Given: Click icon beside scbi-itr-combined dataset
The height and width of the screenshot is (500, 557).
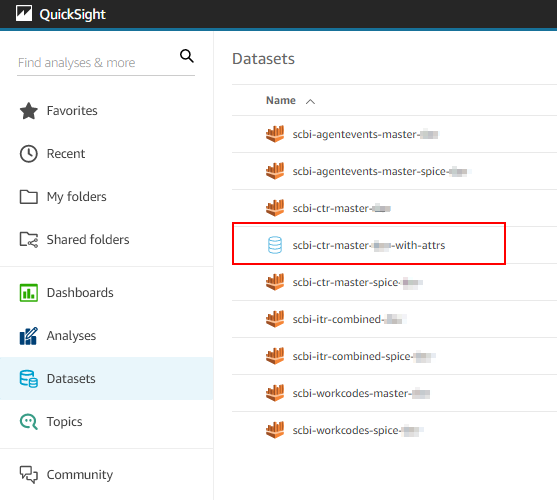Looking at the screenshot, I should (x=275, y=319).
